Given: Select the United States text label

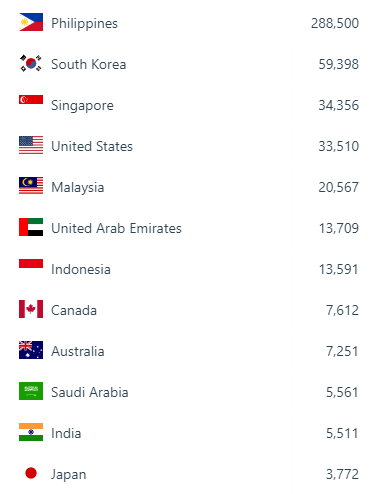Looking at the screenshot, I should (92, 146).
